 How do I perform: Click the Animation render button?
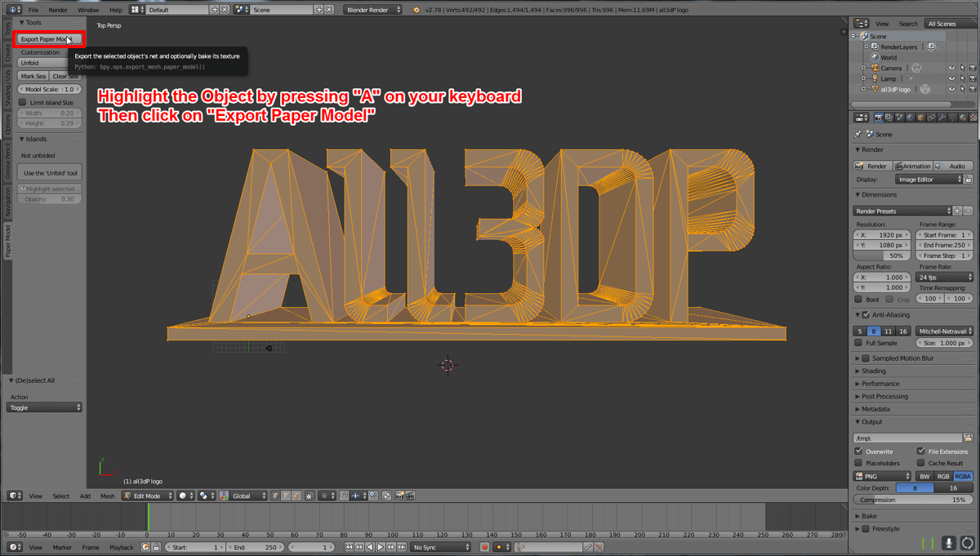[912, 166]
